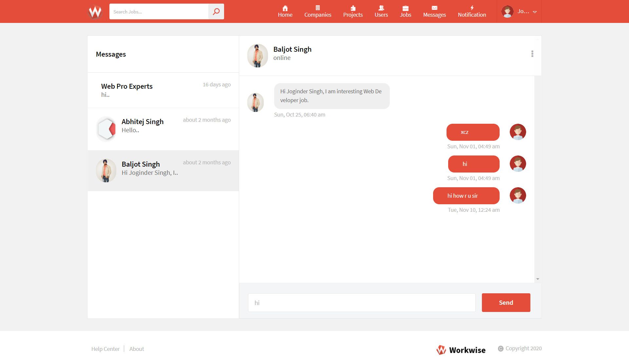This screenshot has width=629, height=364.
Task: Open Projects from the navigation bar
Action: tap(353, 11)
